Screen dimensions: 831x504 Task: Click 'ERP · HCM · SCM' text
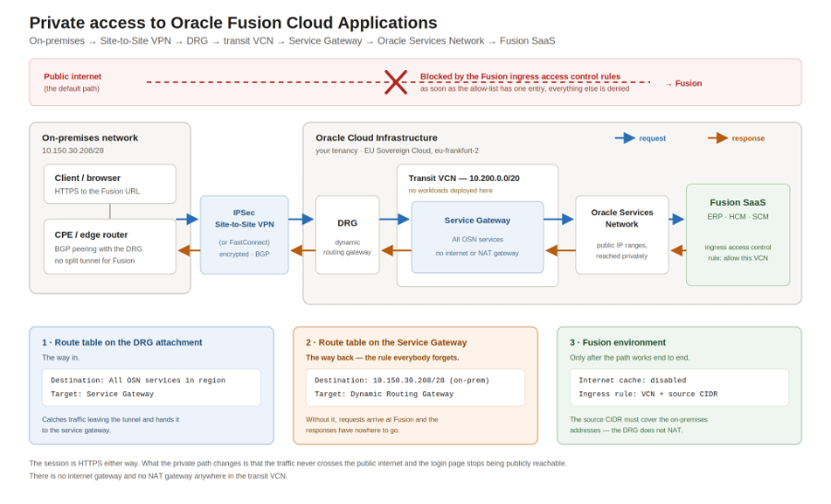[738, 217]
